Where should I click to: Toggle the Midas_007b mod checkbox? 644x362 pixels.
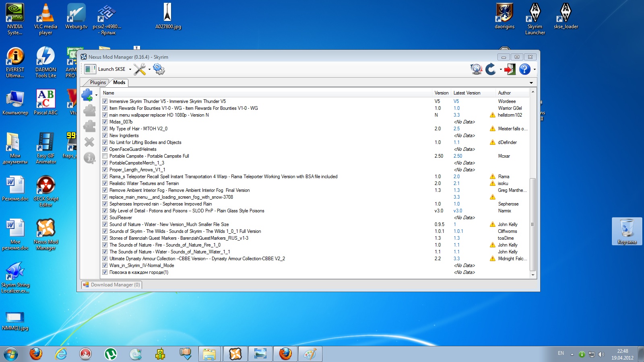[105, 122]
